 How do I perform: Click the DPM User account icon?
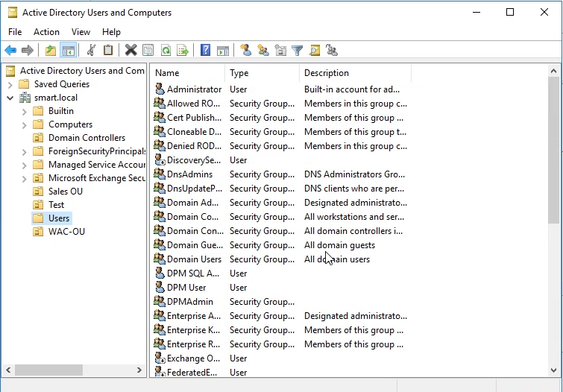click(160, 288)
